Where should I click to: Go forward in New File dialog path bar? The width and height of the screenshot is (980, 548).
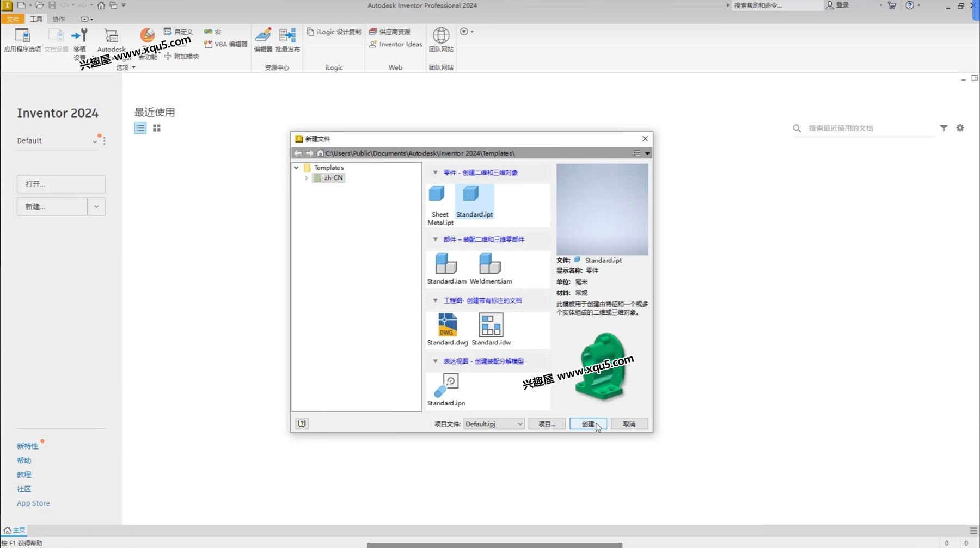pos(309,153)
